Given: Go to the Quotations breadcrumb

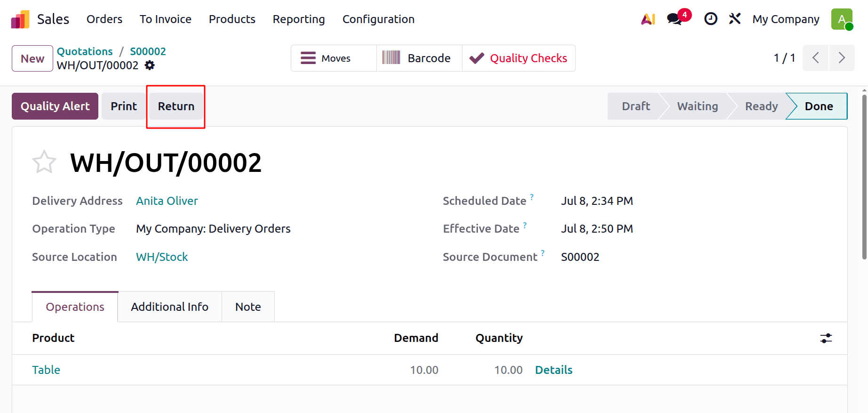Looking at the screenshot, I should 85,51.
